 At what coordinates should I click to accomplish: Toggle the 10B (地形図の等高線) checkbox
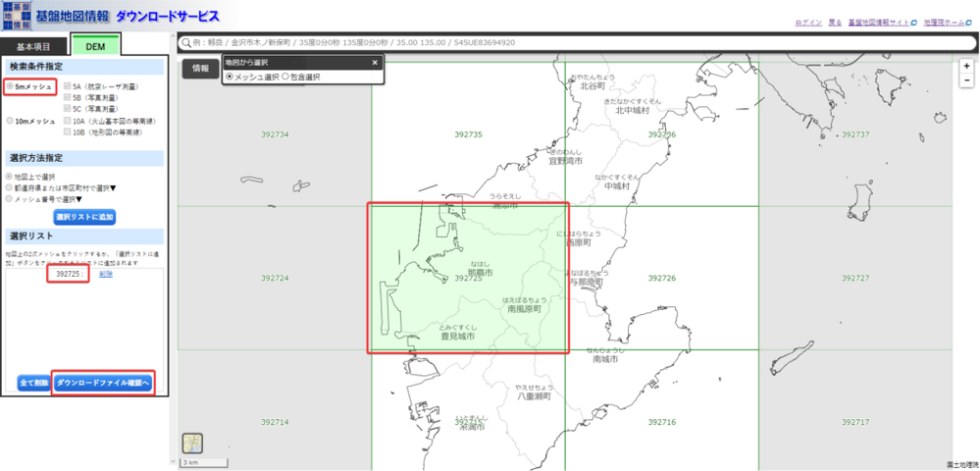point(67,132)
